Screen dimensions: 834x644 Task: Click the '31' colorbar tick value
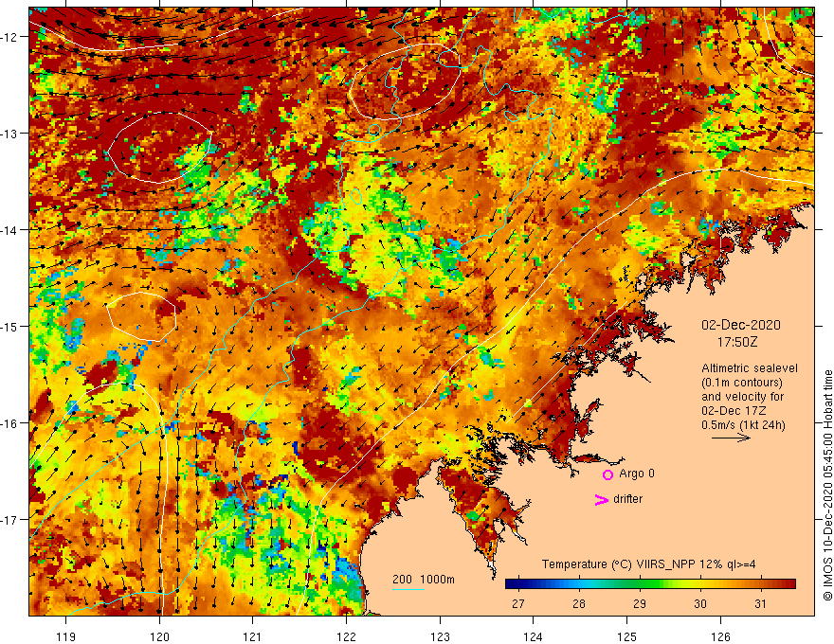(761, 603)
